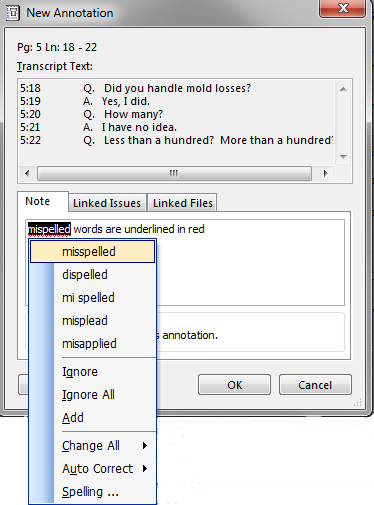This screenshot has width=374, height=505.
Task: Click the New Annotation window icon
Action: [x=12, y=13]
